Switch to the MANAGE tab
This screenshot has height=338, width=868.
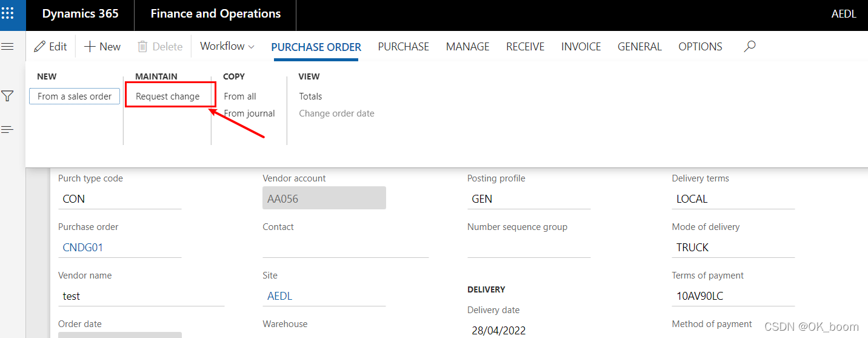467,47
